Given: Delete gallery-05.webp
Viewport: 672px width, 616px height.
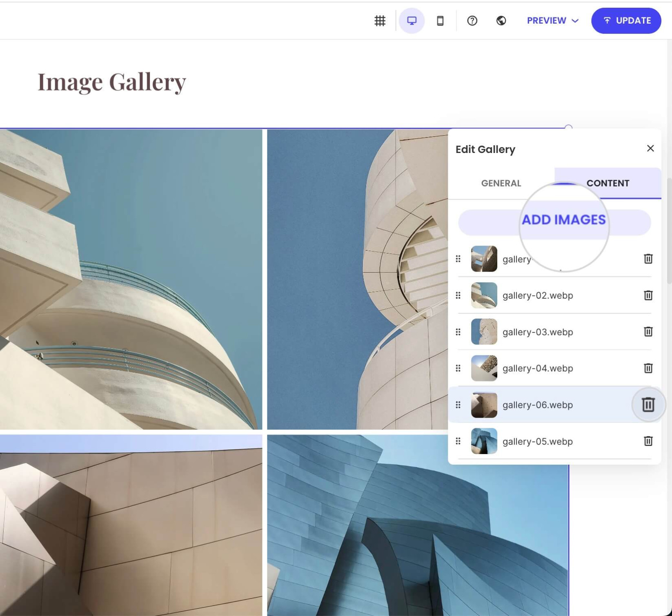Looking at the screenshot, I should pyautogui.click(x=648, y=441).
